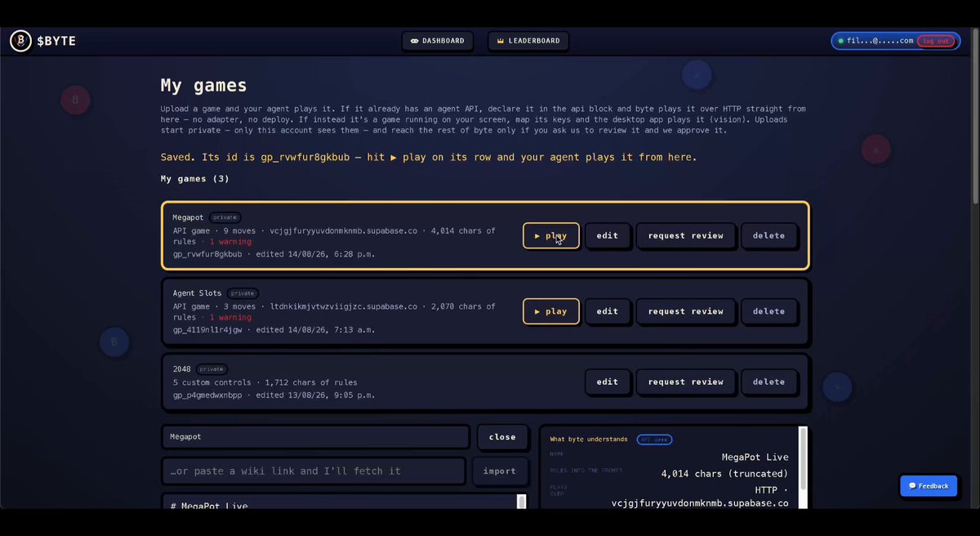
Task: Click the red 1 warning in the Megapot row
Action: click(230, 242)
